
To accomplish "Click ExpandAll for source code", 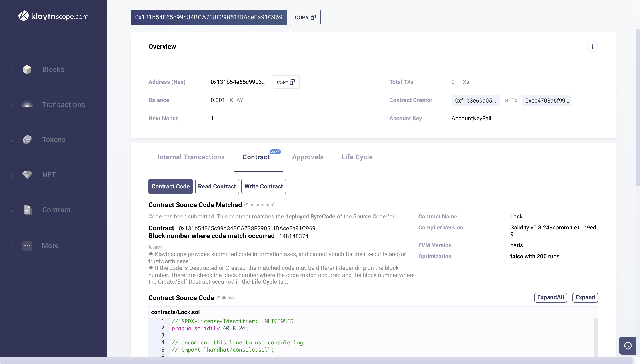I will point(550,297).
